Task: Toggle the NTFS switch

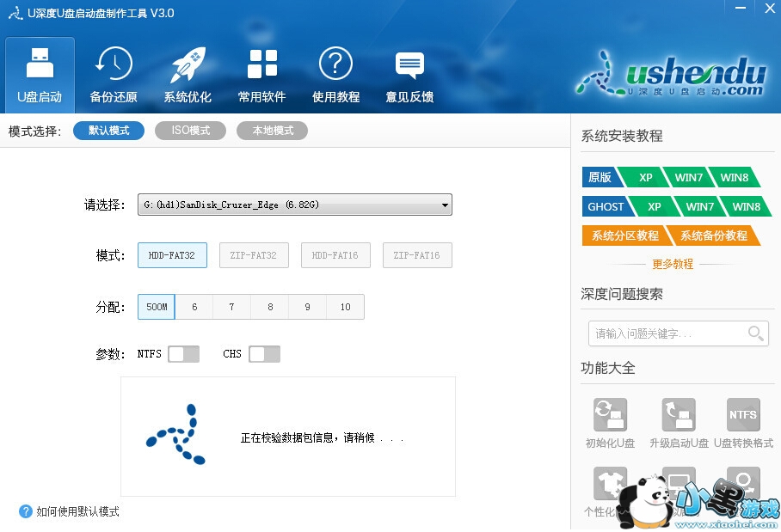Action: [x=183, y=354]
